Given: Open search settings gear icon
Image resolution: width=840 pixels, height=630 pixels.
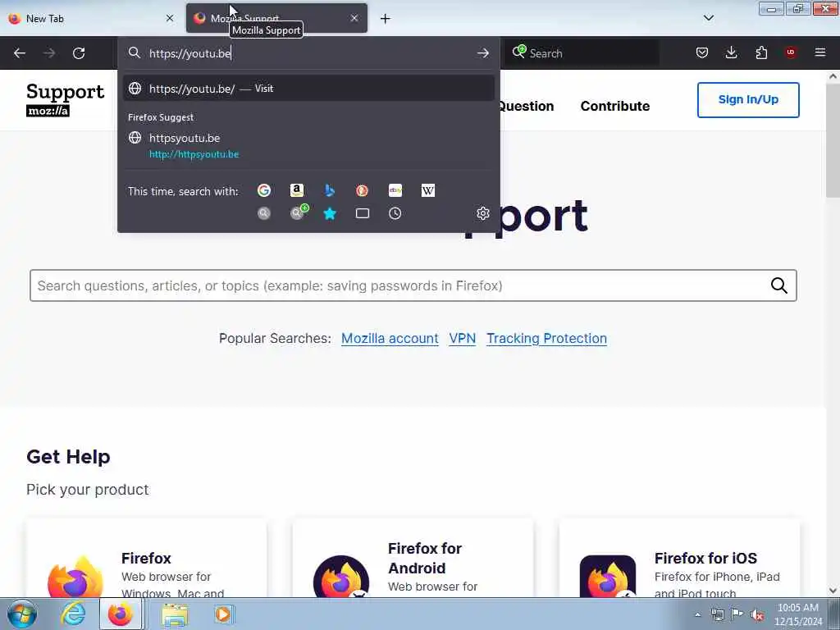Looking at the screenshot, I should click(482, 213).
